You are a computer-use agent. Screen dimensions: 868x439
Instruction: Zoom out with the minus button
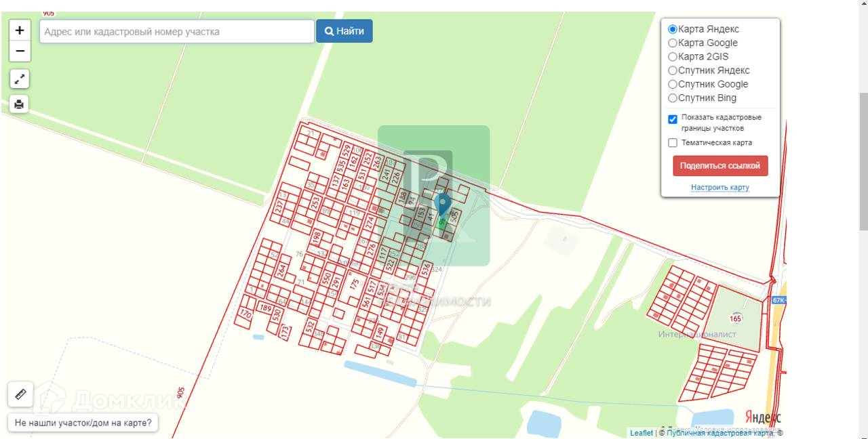pyautogui.click(x=20, y=51)
